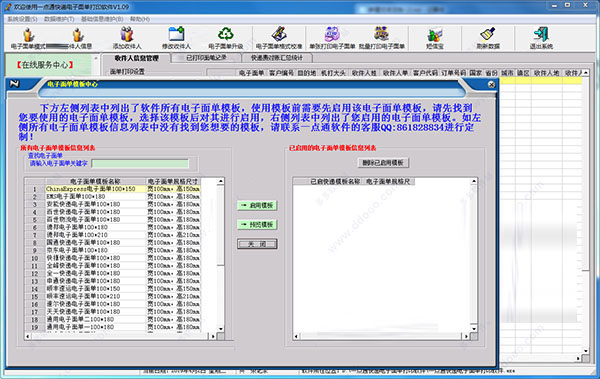Click the toolbar icon left of 添加收件人
Viewport: 600px width, 379px height.
pos(78,35)
